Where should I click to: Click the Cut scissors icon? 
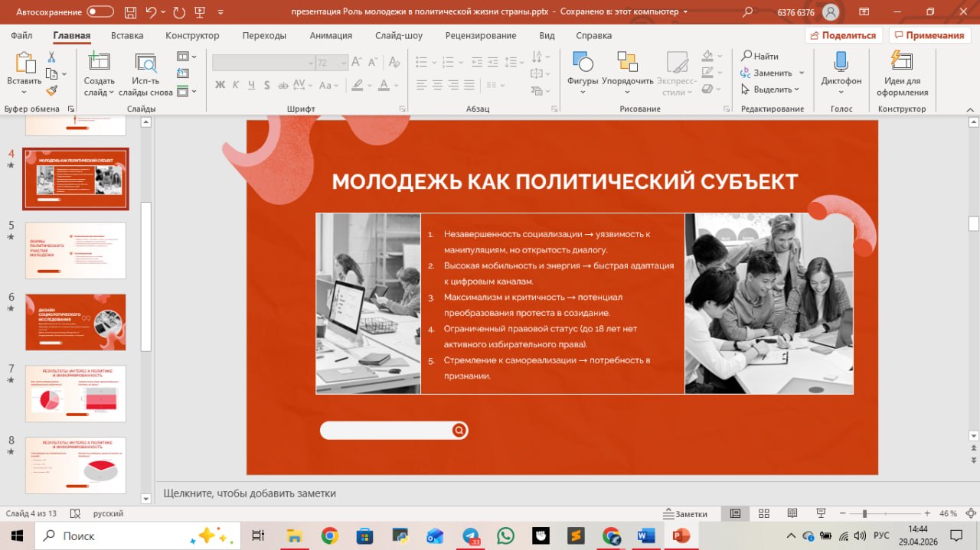pos(51,57)
